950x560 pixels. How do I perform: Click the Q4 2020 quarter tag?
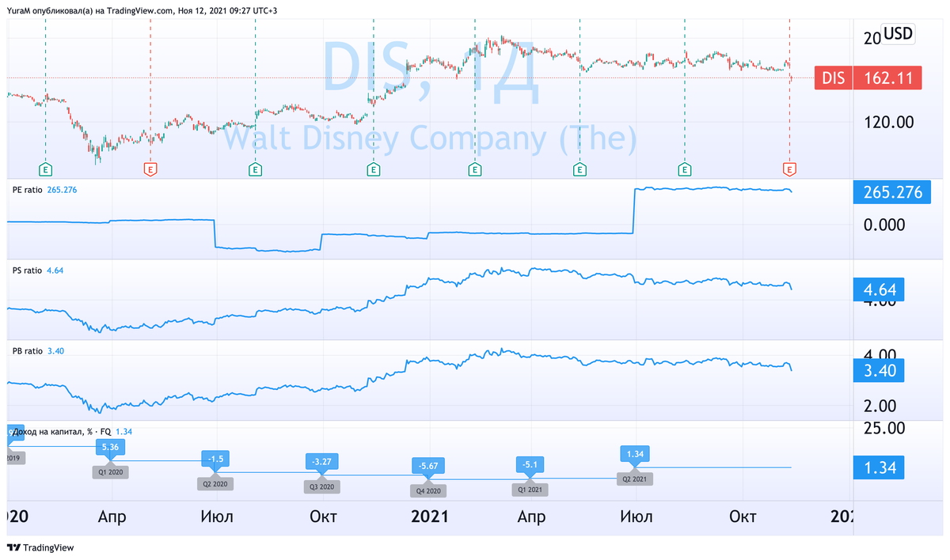429,490
